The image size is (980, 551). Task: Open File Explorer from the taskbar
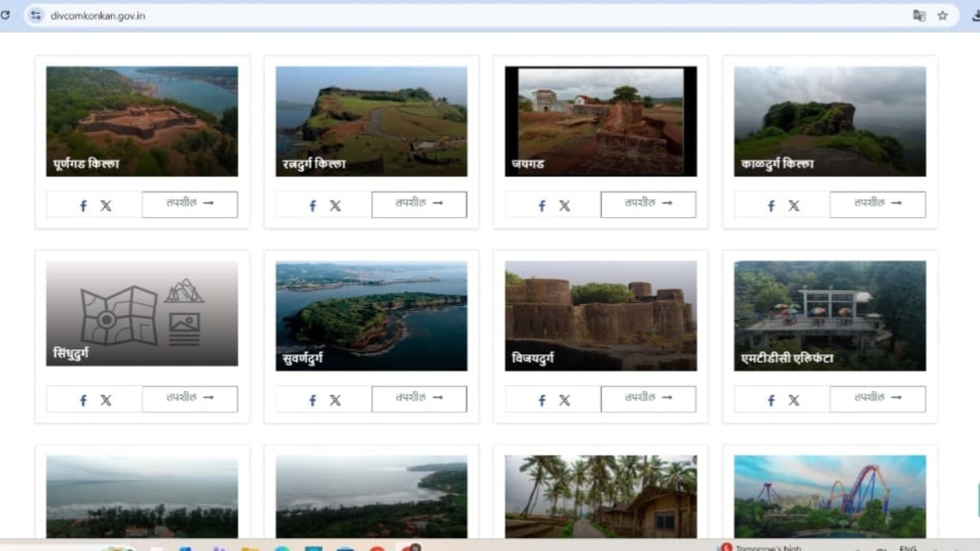(250, 547)
